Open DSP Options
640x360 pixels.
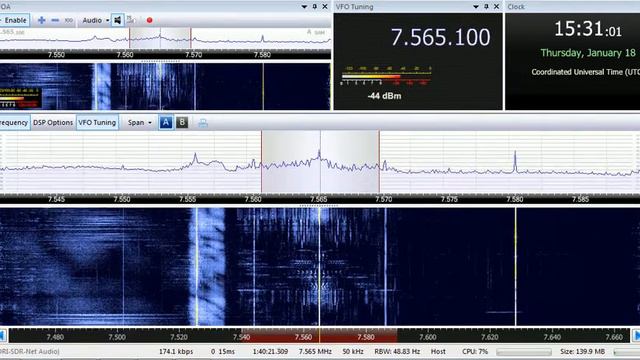[53, 122]
